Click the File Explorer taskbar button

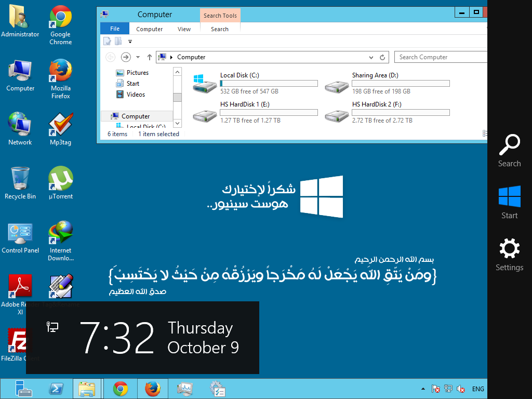tap(87, 389)
